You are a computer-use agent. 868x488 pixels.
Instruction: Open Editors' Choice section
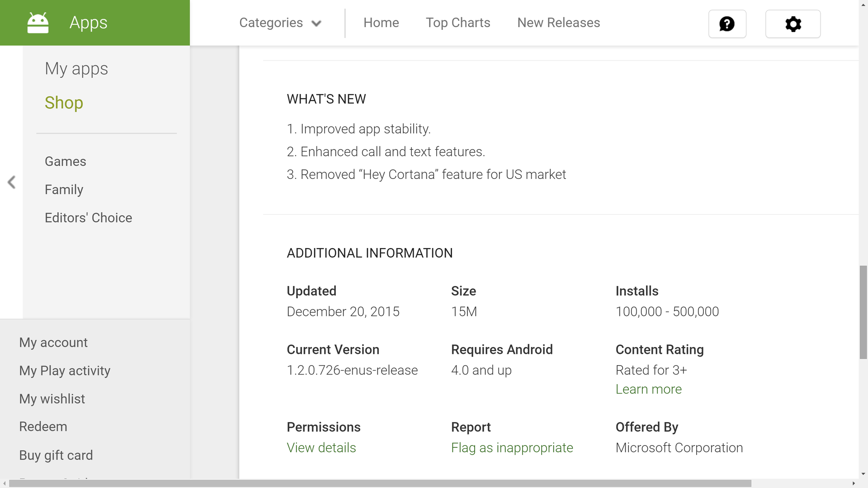point(88,218)
